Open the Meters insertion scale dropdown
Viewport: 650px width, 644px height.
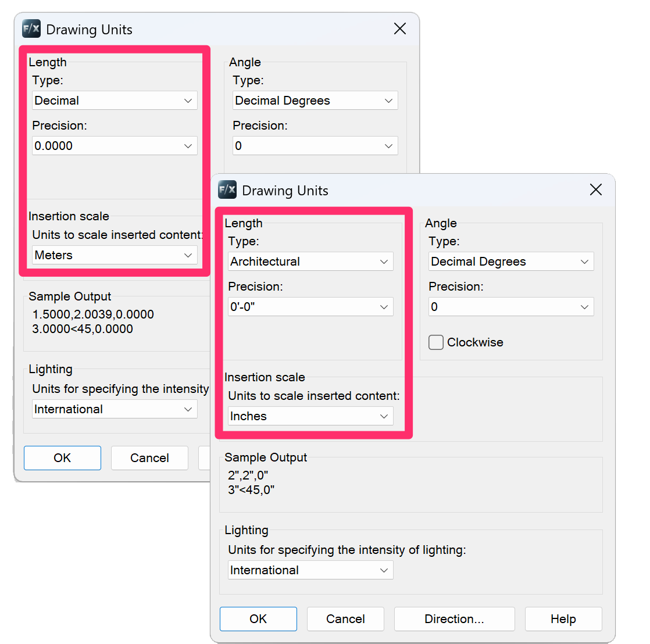pos(115,255)
